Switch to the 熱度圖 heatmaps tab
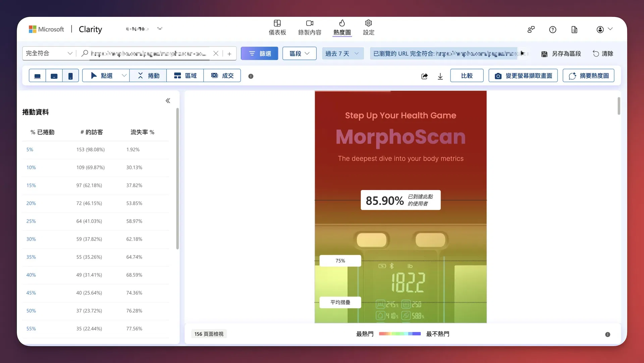644x363 pixels. 342,28
